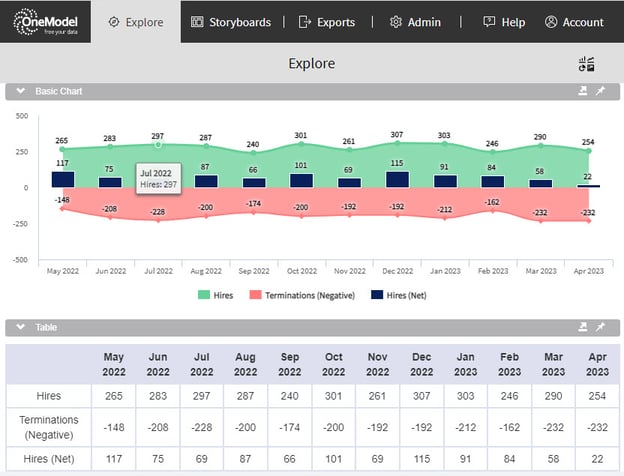Click the navy Hires (Net) legend swatch
This screenshot has height=476, width=624.
pyautogui.click(x=377, y=295)
